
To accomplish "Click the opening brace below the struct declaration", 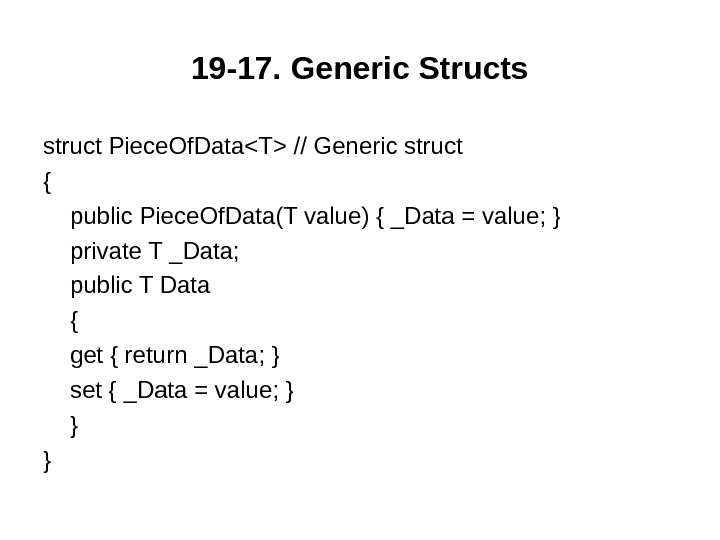I will pos(48,182).
